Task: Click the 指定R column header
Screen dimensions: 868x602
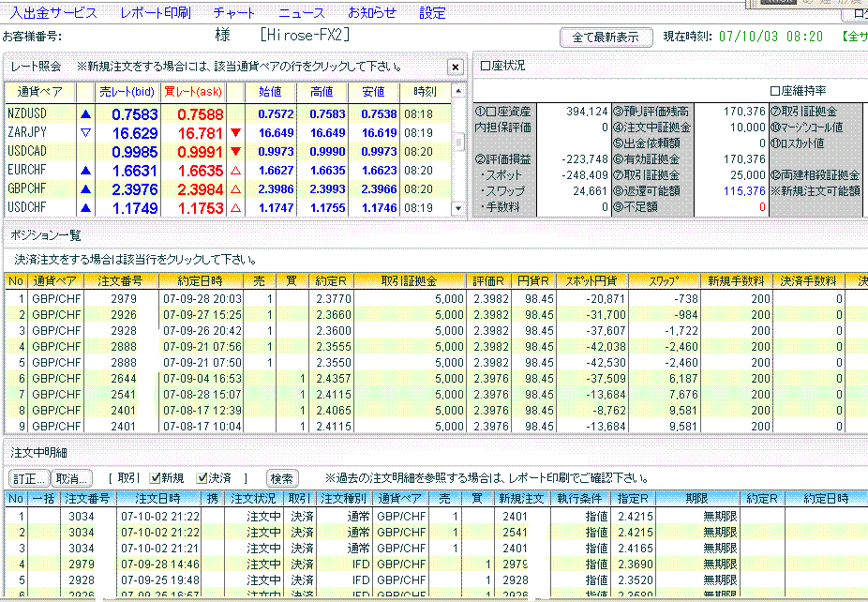Action: pyautogui.click(x=632, y=499)
